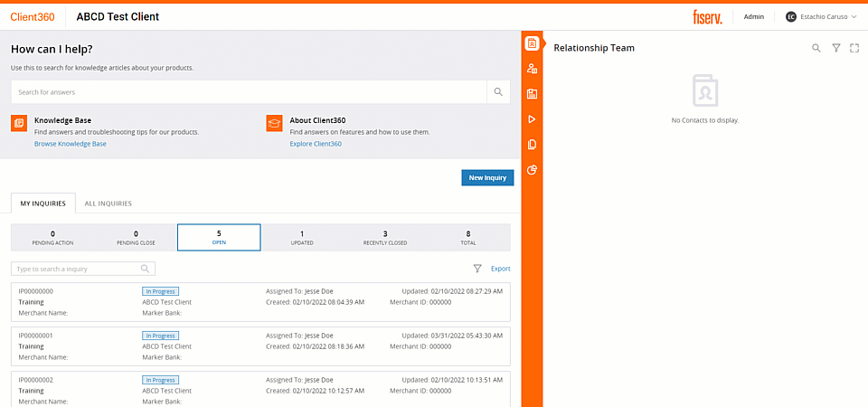The width and height of the screenshot is (868, 407).
Task: Click the New Inquiry button
Action: [x=487, y=178]
